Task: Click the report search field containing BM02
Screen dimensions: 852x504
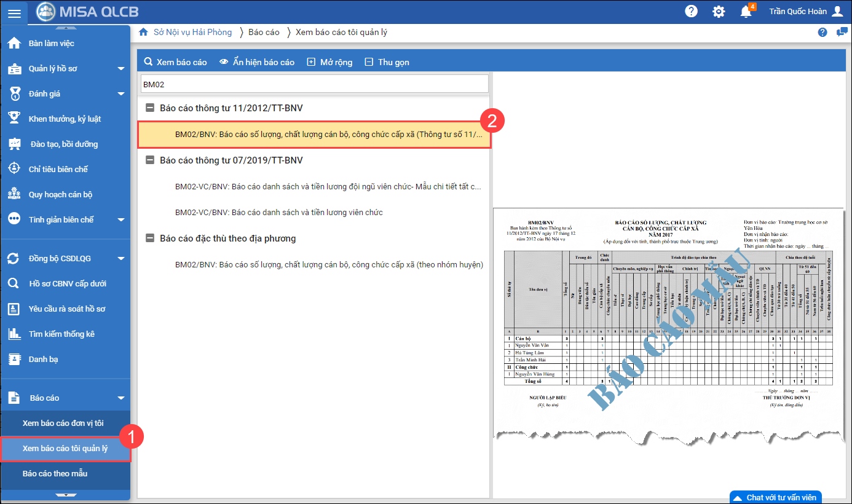Action: [314, 84]
